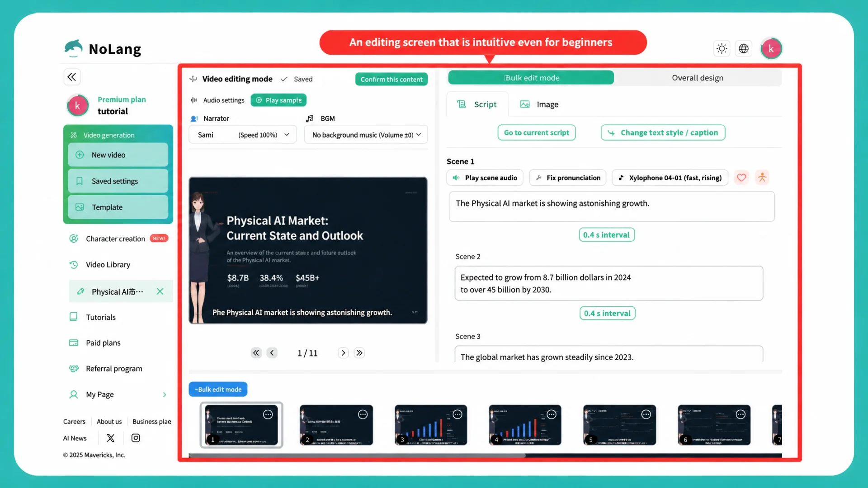The image size is (868, 488).
Task: Close the Physical AI project entry
Action: tap(160, 291)
